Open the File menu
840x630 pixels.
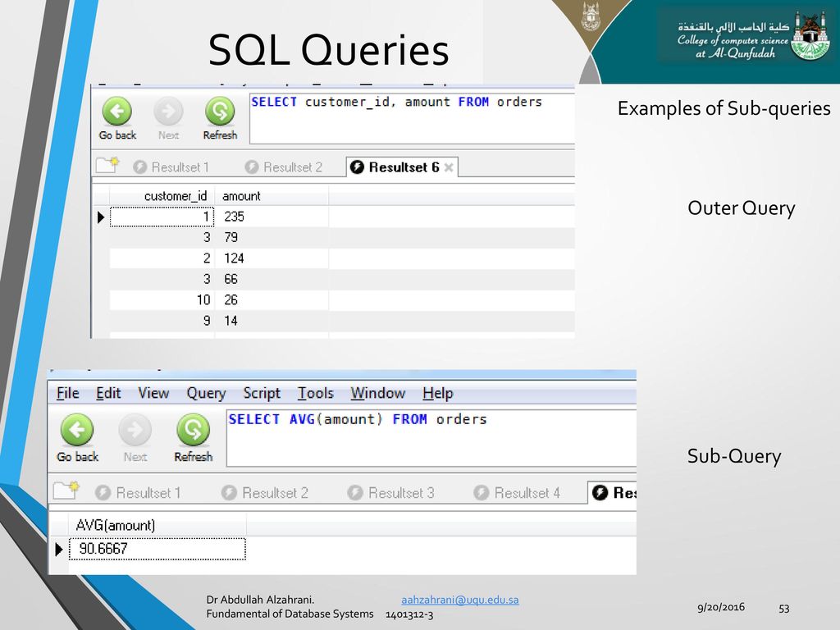point(68,393)
